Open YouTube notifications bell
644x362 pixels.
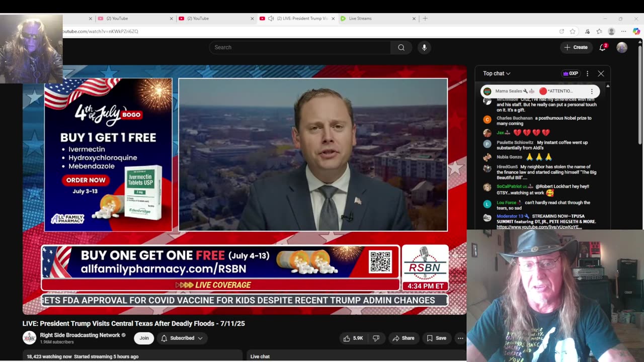coord(603,47)
